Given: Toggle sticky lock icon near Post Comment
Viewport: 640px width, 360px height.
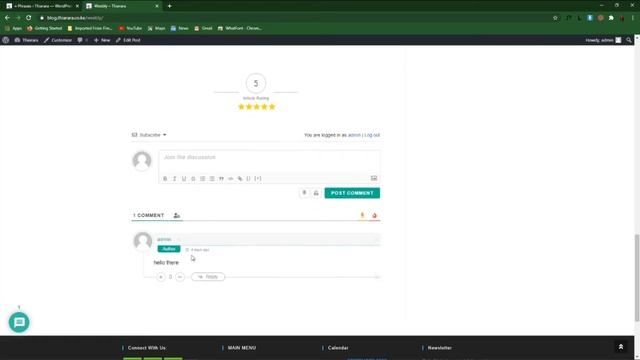Looking at the screenshot, I should (316, 193).
